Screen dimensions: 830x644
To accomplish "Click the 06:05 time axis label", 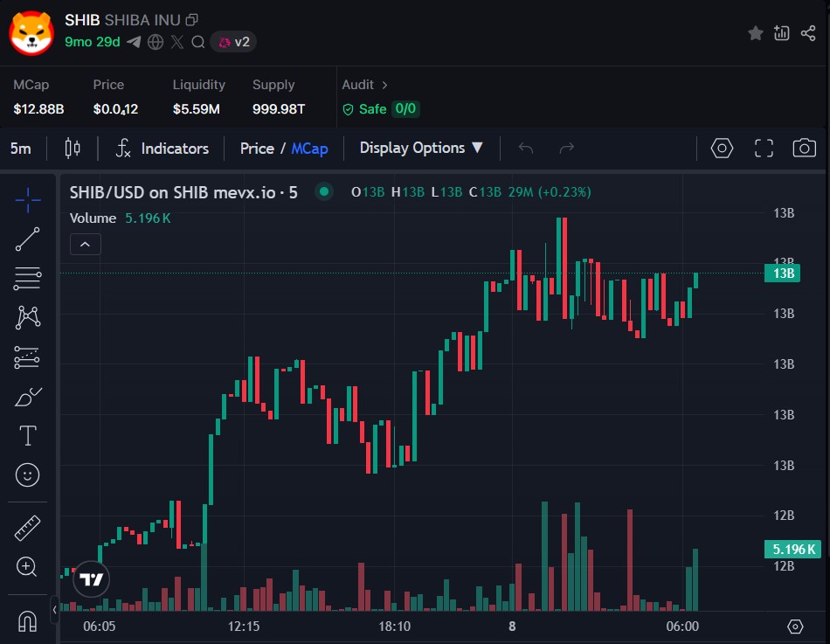I will (99, 627).
